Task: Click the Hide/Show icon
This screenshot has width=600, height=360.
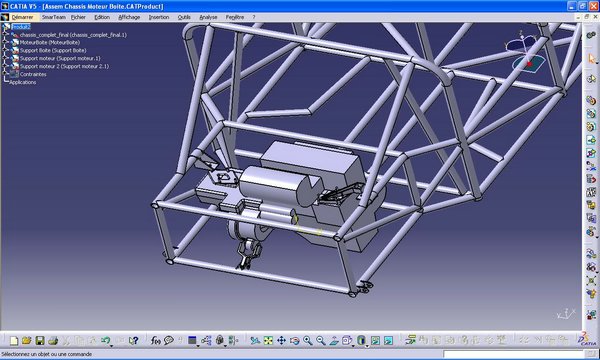Action: pyautogui.click(x=375, y=340)
